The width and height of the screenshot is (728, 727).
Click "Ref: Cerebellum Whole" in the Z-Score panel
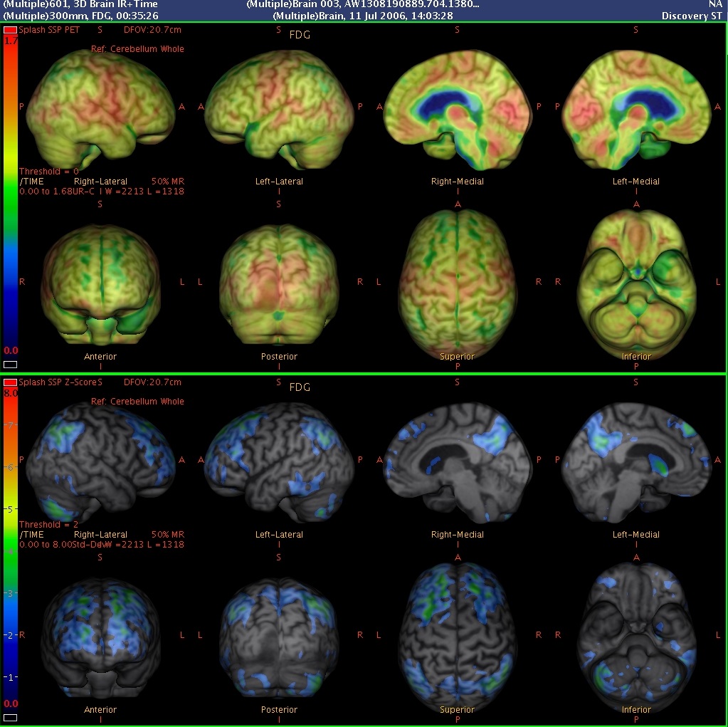[x=137, y=402]
